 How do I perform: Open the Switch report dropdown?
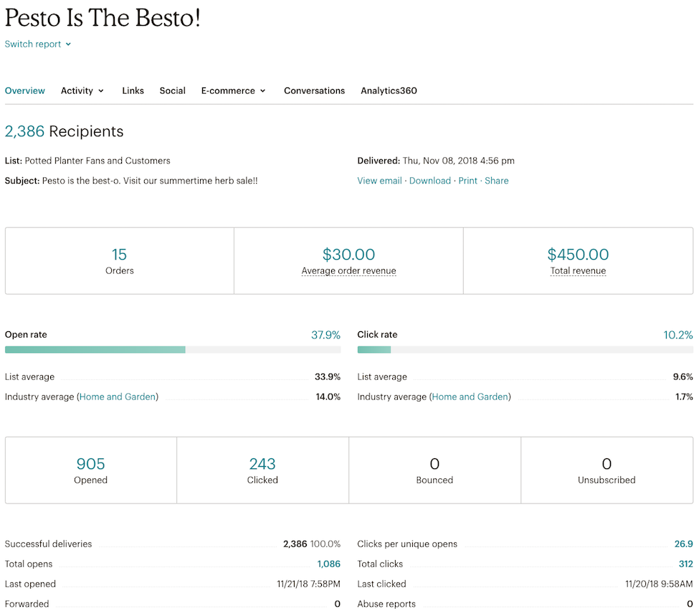tap(37, 44)
